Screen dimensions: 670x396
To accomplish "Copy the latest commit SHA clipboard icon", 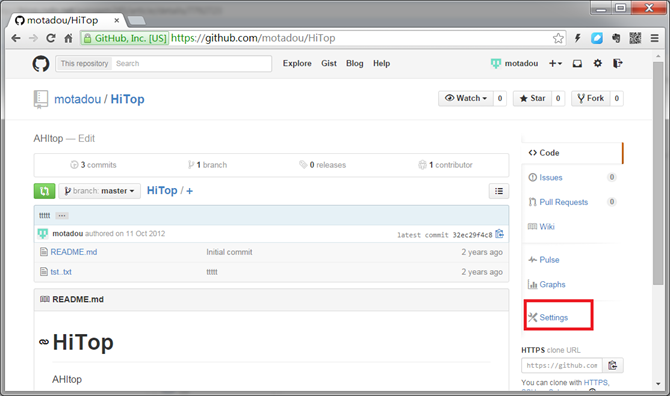I will coord(500,234).
